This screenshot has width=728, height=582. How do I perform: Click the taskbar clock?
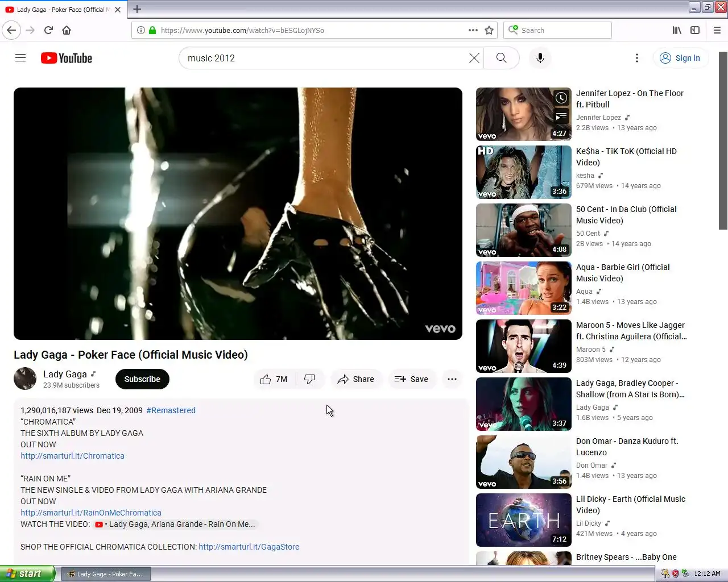pos(708,573)
